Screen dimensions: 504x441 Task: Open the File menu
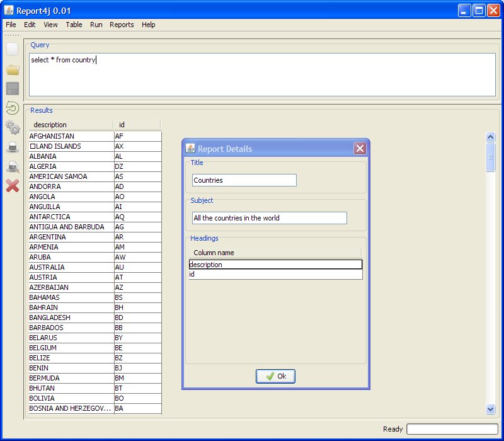click(x=11, y=25)
